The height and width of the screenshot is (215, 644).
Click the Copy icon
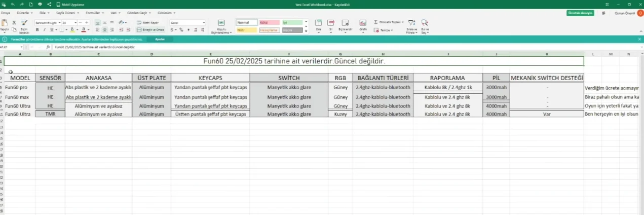[14, 29]
